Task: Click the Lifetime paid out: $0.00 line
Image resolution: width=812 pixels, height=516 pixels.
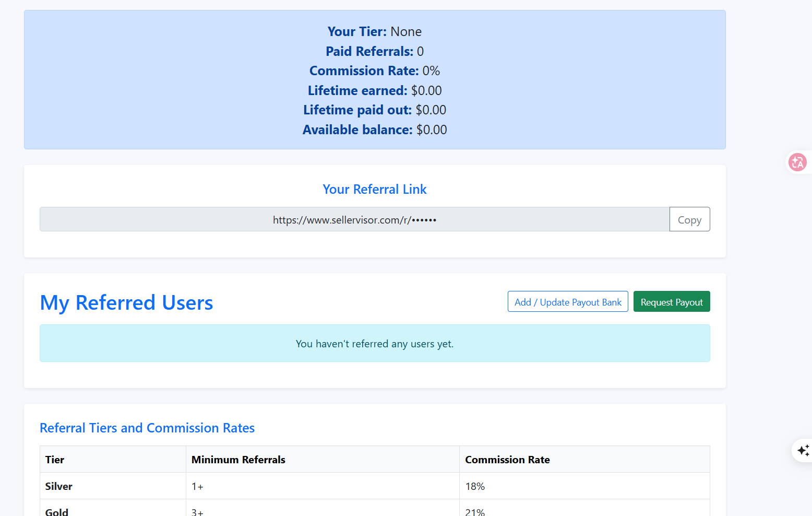Action: pos(375,110)
